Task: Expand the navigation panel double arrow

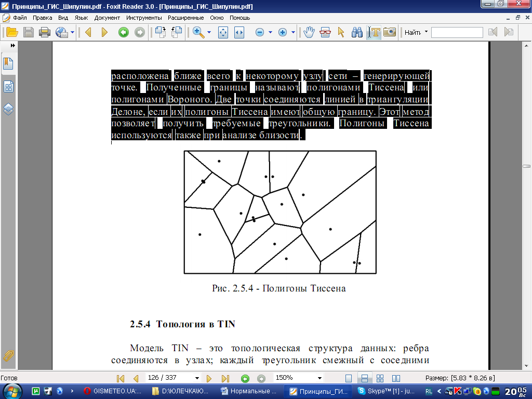Action: point(12,46)
